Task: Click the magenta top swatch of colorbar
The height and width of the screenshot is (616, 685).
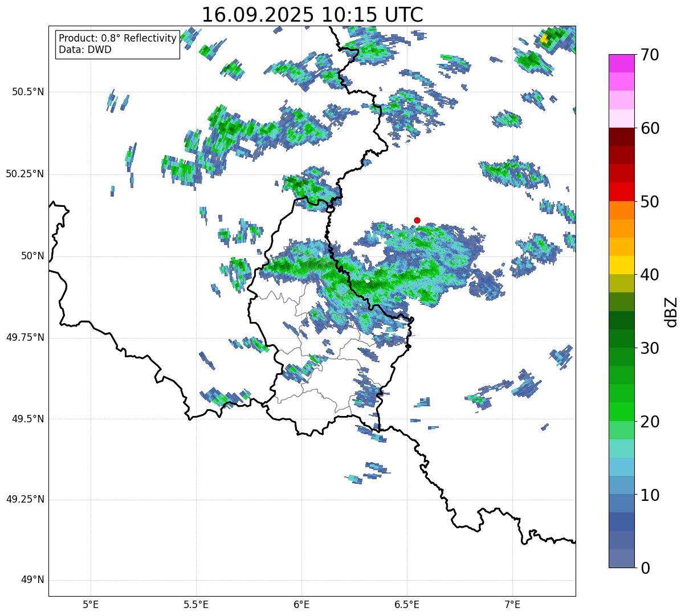Action: [x=621, y=63]
